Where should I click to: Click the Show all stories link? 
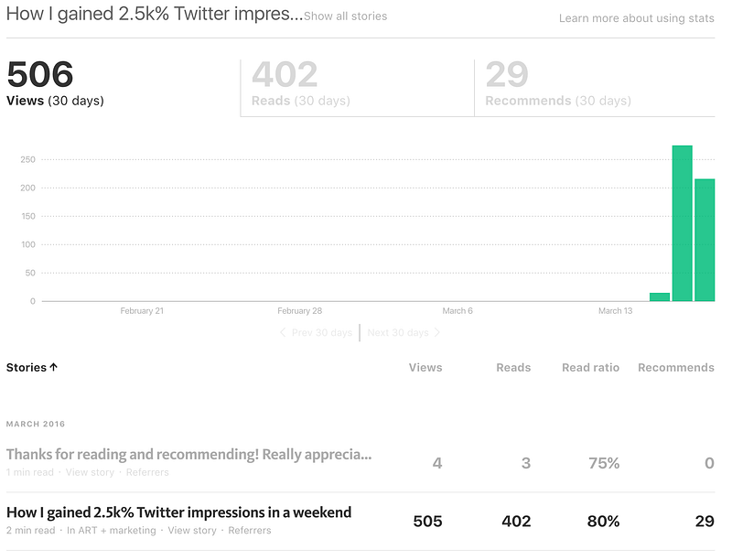[x=346, y=16]
